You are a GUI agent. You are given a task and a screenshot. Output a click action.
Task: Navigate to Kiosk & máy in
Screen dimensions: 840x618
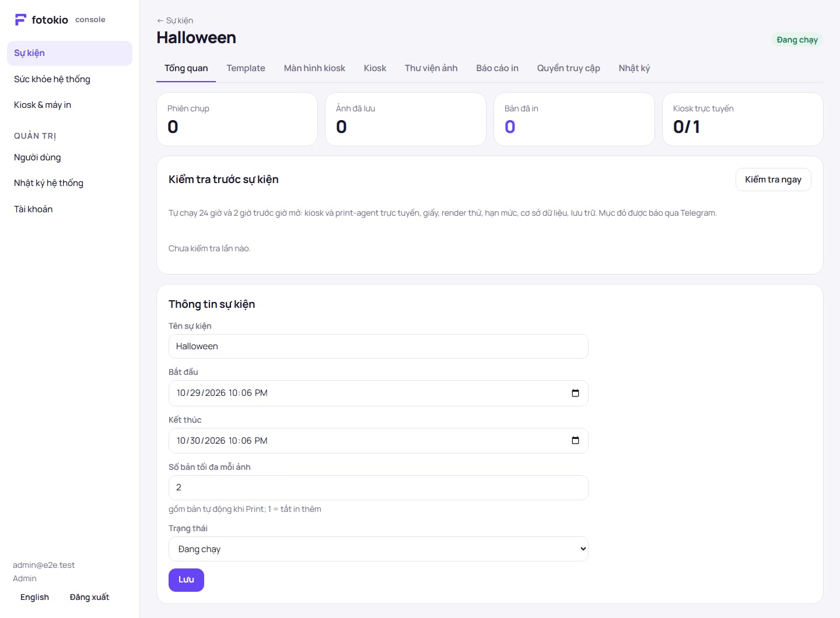(69, 105)
